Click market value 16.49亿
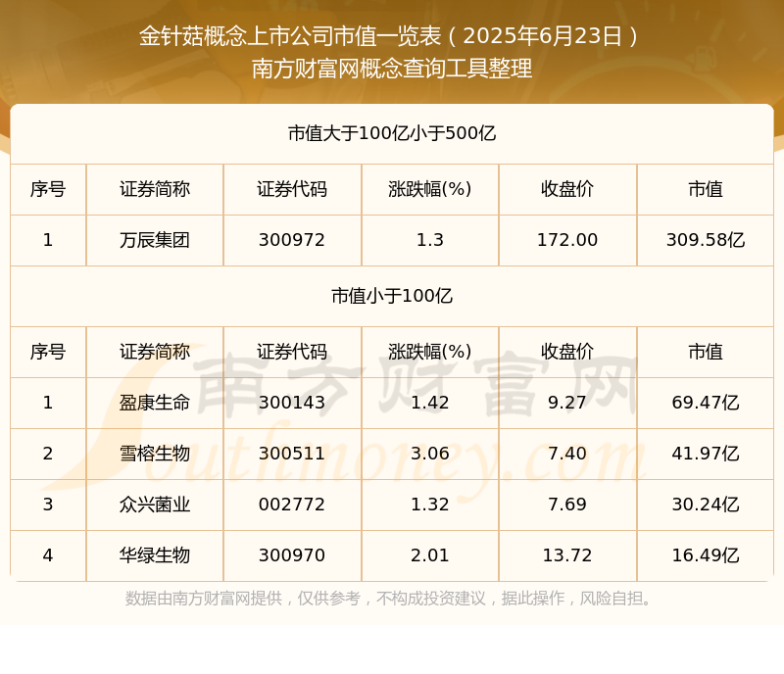Image resolution: width=784 pixels, height=674 pixels. (x=705, y=555)
